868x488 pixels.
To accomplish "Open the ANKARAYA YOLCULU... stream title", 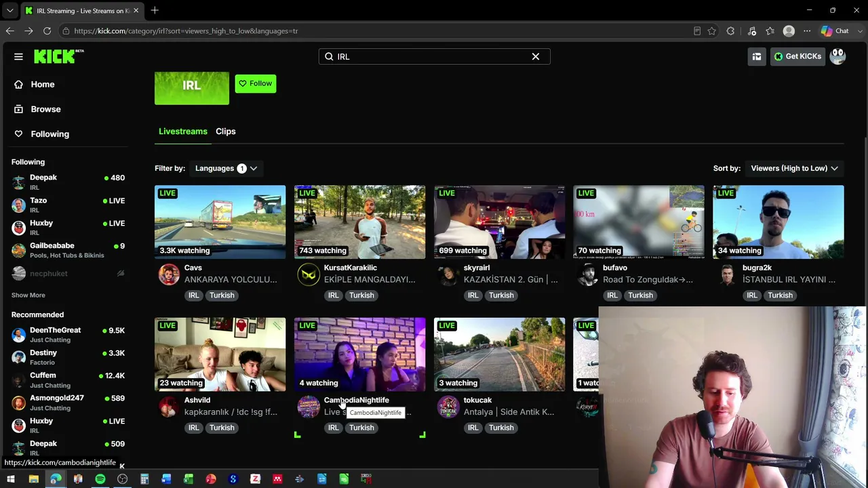I will (231, 279).
